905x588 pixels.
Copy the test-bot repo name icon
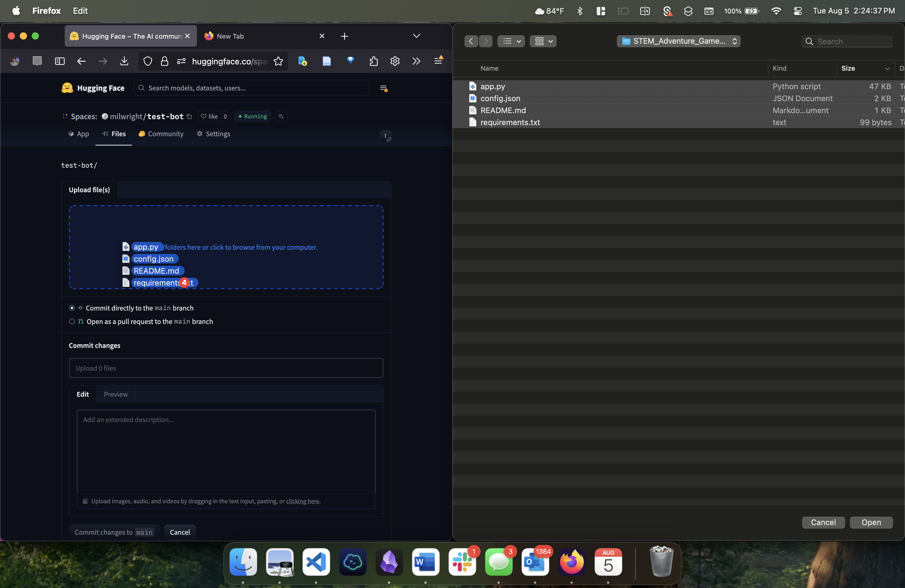click(x=189, y=116)
